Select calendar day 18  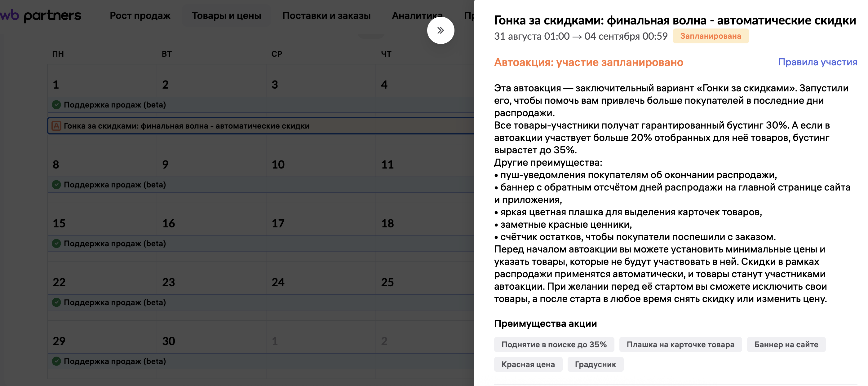point(387,223)
